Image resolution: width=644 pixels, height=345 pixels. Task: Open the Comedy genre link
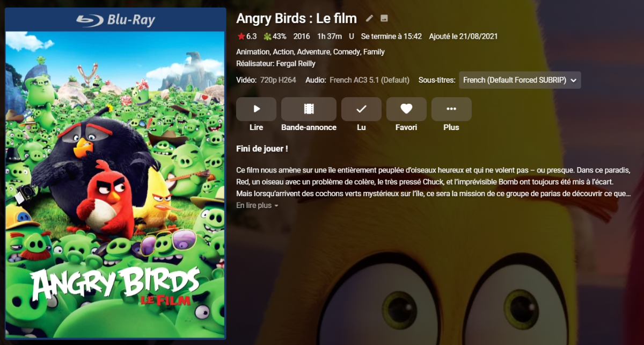[347, 52]
